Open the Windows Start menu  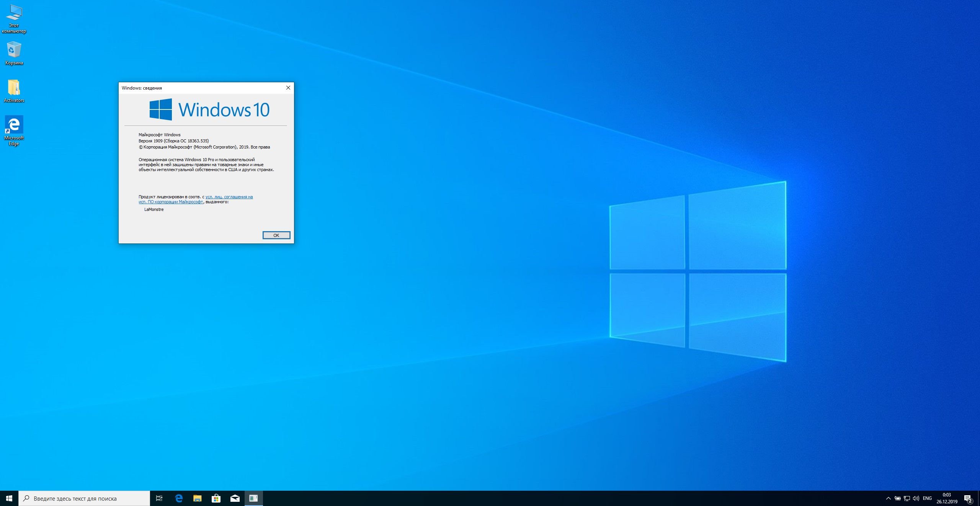(9, 498)
